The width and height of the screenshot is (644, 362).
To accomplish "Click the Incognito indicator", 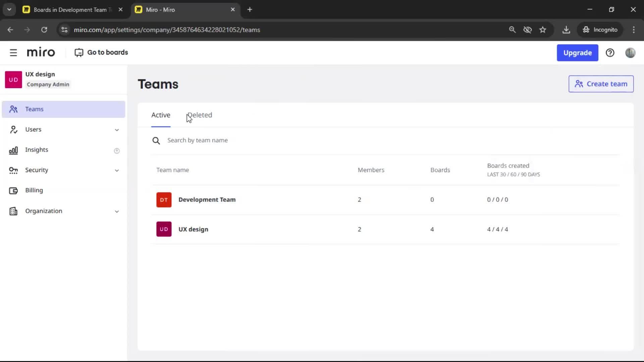I will pyautogui.click(x=600, y=29).
